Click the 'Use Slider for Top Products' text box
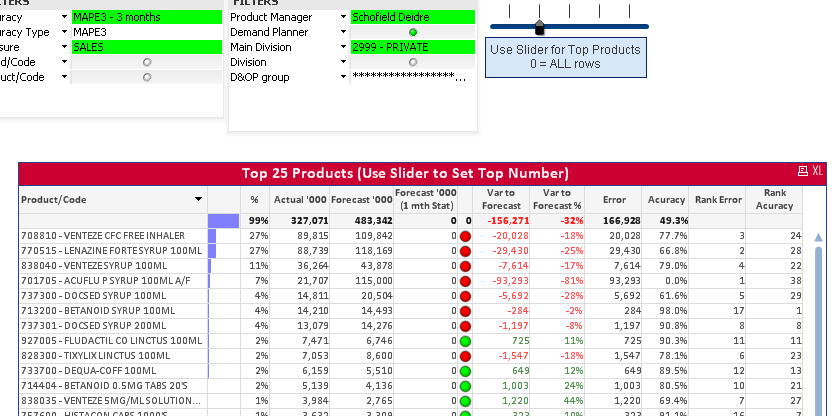 [x=566, y=57]
